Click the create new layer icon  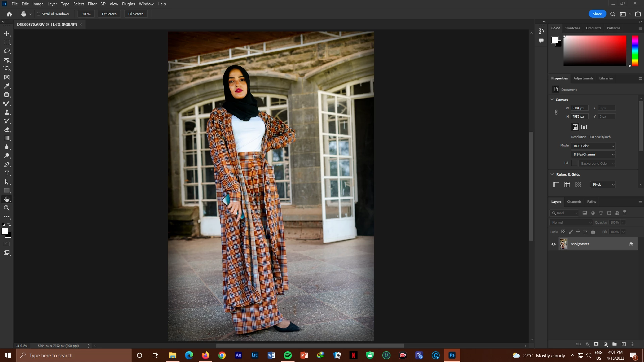pyautogui.click(x=624, y=344)
